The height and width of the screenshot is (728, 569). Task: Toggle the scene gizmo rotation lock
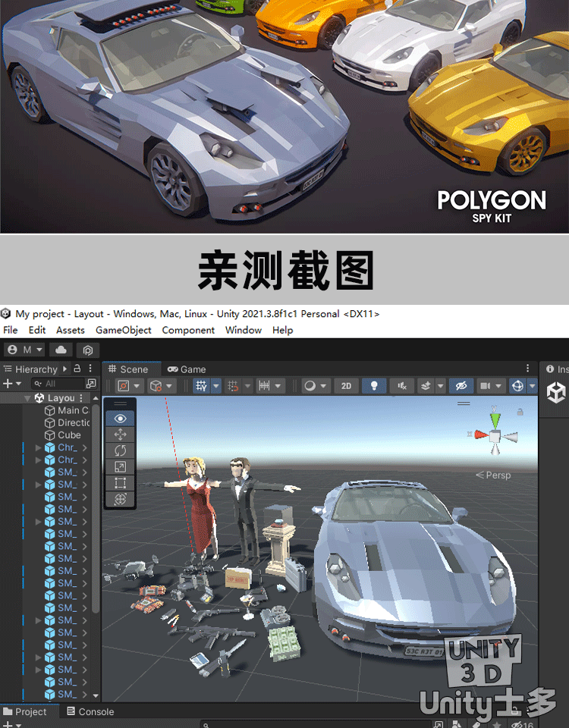520,412
